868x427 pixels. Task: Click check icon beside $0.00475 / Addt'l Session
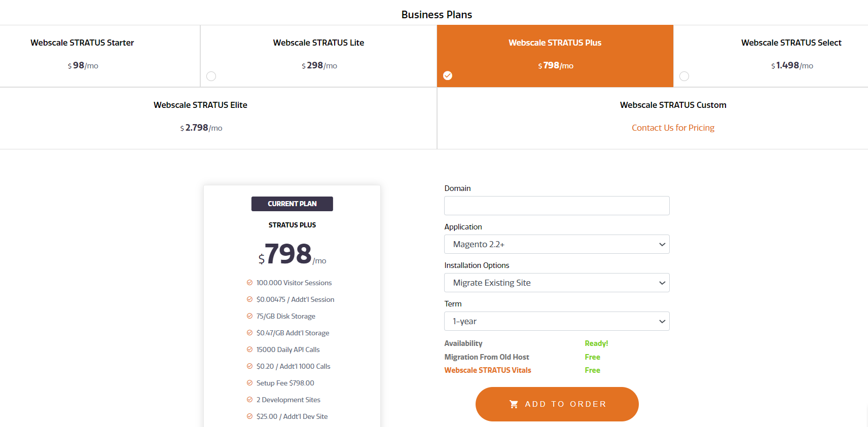click(249, 299)
